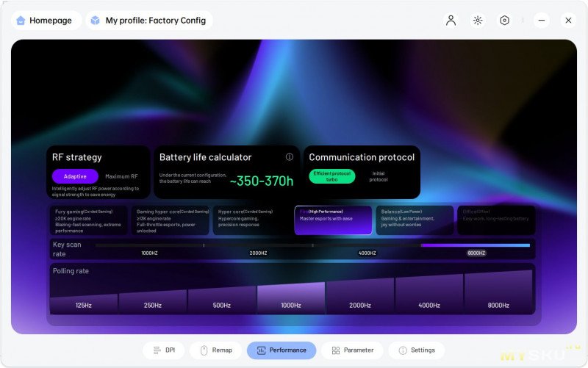Go to the Parameter tab
Image resolution: width=588 pixels, height=368 pixels.
[x=351, y=350]
